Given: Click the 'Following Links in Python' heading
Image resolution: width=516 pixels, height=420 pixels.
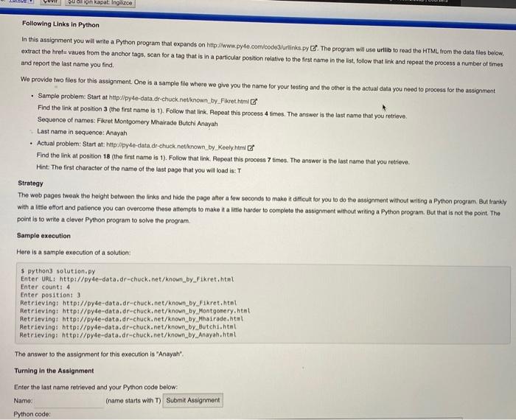Looking at the screenshot, I should coord(60,24).
